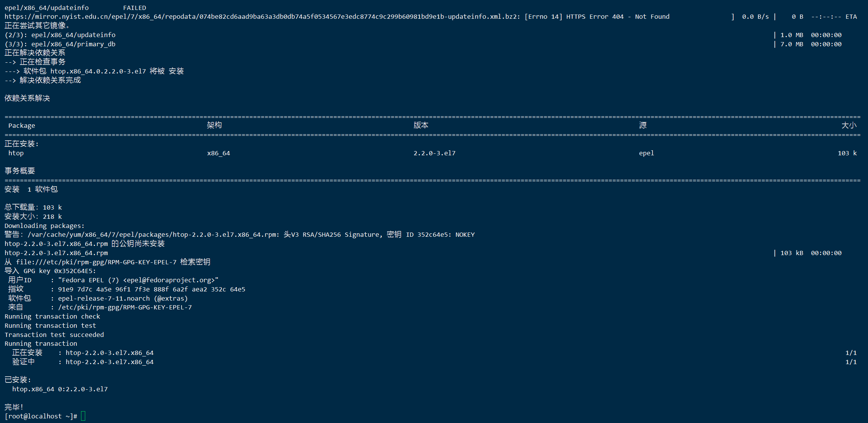Click '/etc/pki/rpm-gpg/RPM-GPG-KEY-EPEL-7' in the 来自 row
The height and width of the screenshot is (423, 868).
tap(125, 307)
